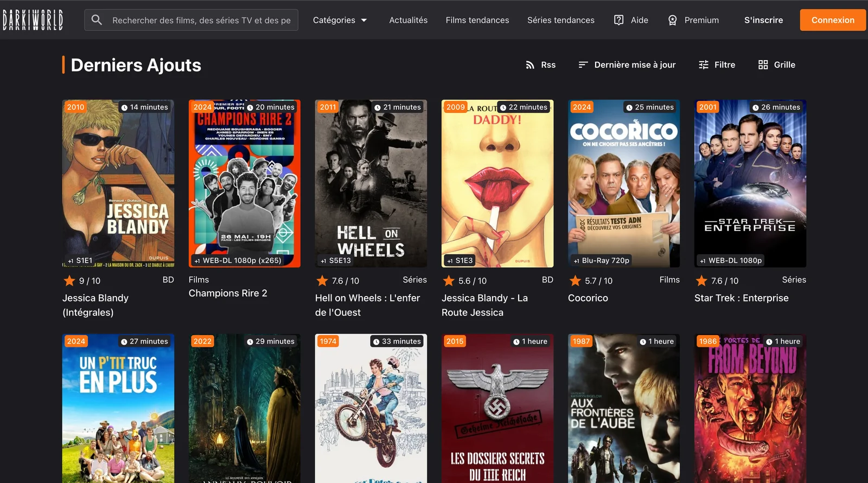Click the Filtre sliders icon
Image resolution: width=868 pixels, height=483 pixels.
704,65
